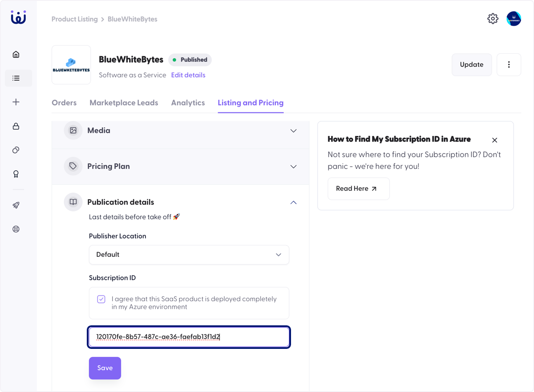This screenshot has height=392, width=534.
Task: Open the three-dot more options menu
Action: tap(509, 64)
